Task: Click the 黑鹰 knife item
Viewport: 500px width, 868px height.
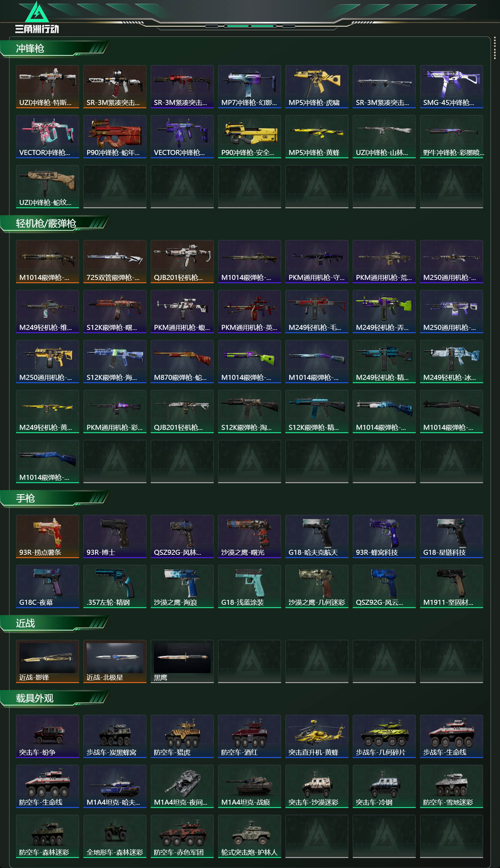Action: pyautogui.click(x=182, y=661)
